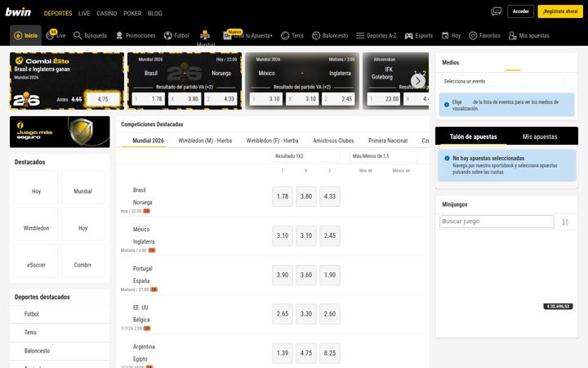Open Portugal vs España match

pyautogui.click(x=141, y=275)
